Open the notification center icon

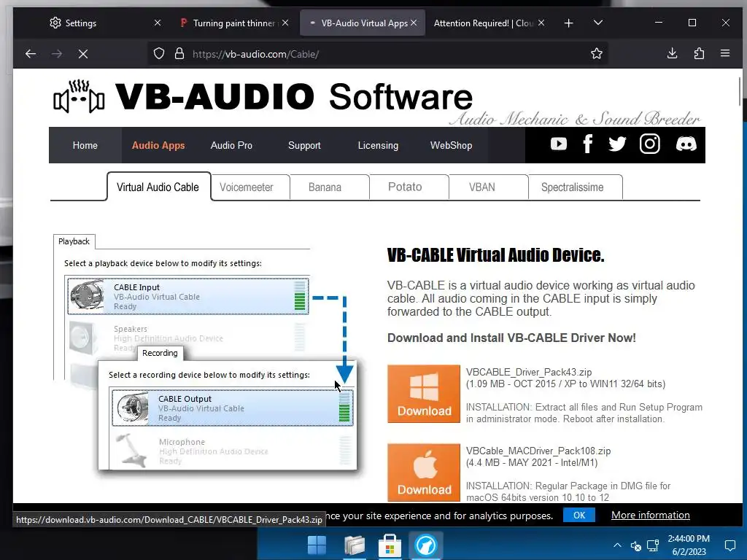[x=729, y=545]
